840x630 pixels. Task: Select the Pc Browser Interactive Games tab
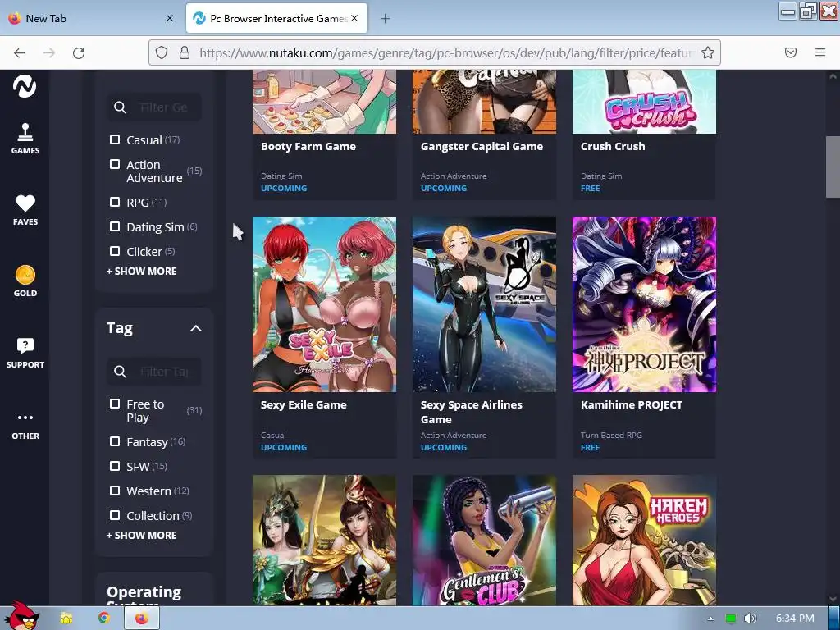click(x=276, y=18)
